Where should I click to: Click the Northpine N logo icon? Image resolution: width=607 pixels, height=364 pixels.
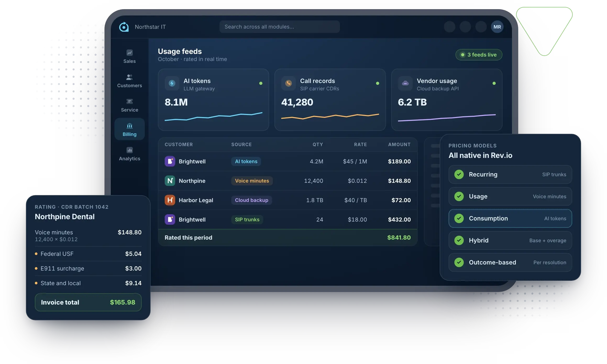[170, 181]
